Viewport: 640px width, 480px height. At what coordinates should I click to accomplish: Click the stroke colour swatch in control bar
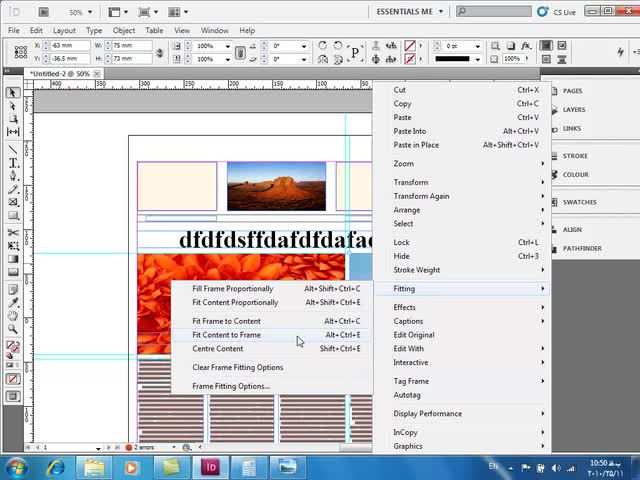coord(410,59)
